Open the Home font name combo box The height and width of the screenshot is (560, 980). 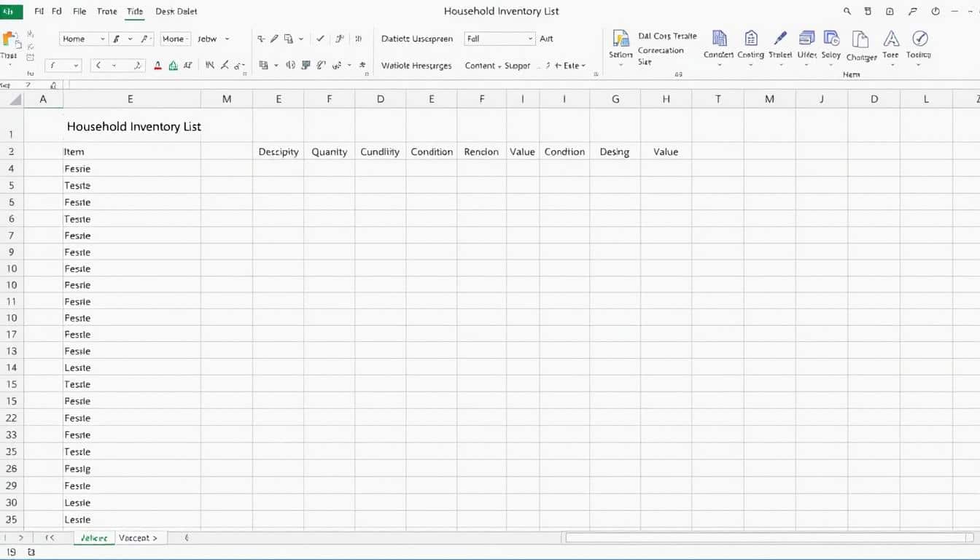82,39
